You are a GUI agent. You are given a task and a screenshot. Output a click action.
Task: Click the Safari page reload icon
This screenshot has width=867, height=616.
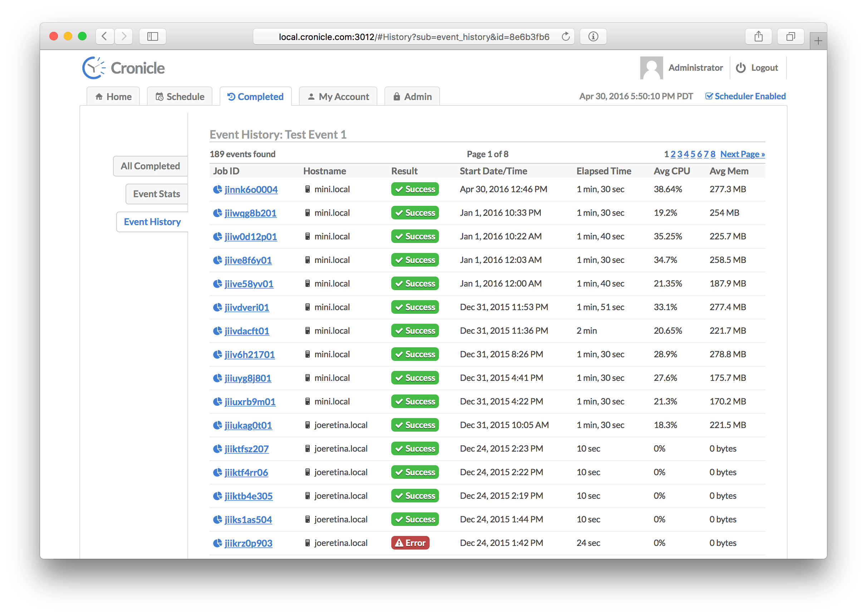(x=565, y=37)
